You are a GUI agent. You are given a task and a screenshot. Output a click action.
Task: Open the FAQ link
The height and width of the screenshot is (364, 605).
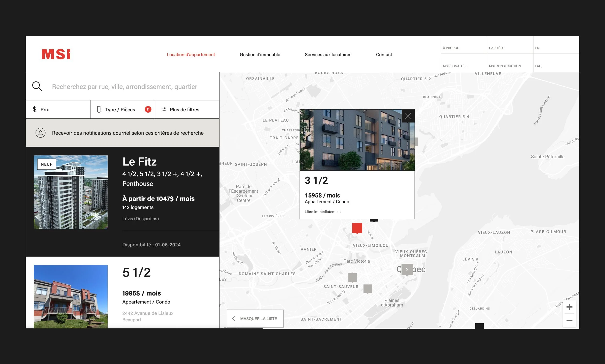(x=538, y=66)
